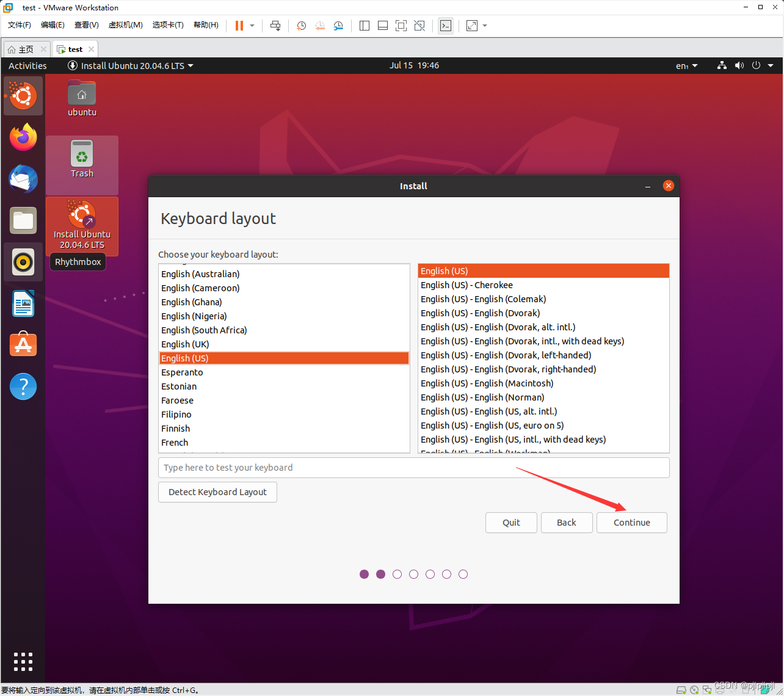
Task: Select English (UK) in the layout list
Action: (284, 344)
